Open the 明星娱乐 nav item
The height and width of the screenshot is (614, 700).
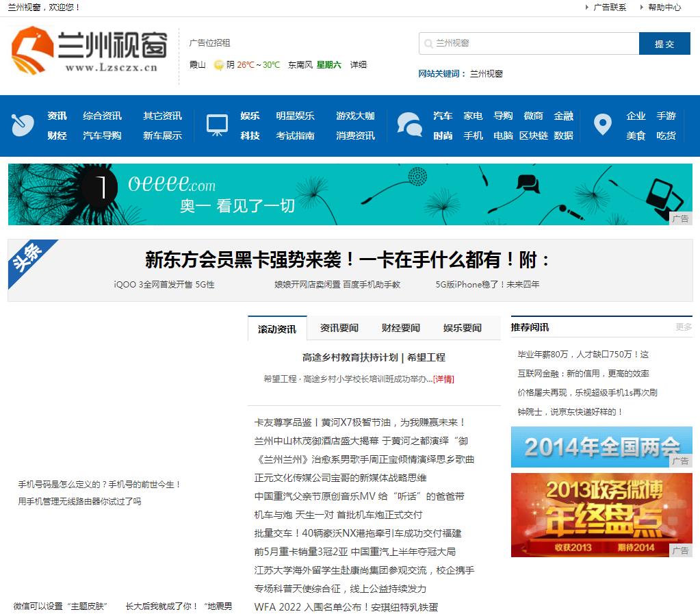coord(295,116)
